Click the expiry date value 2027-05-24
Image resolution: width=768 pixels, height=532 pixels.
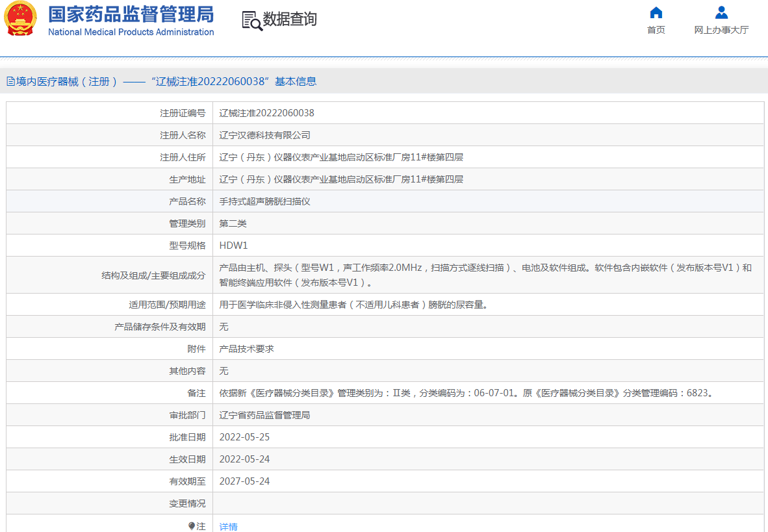click(x=244, y=481)
